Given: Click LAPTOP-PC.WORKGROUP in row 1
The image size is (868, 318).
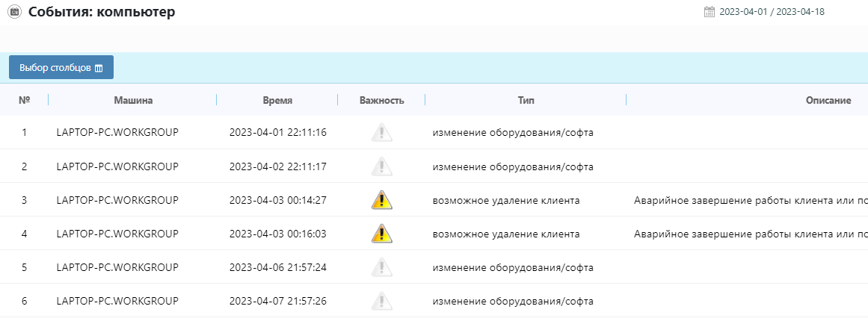Looking at the screenshot, I should tap(117, 133).
